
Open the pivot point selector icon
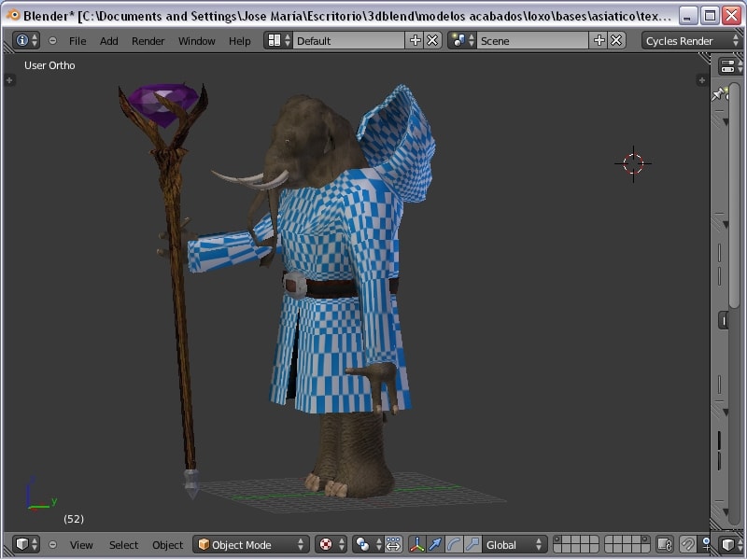pos(362,544)
